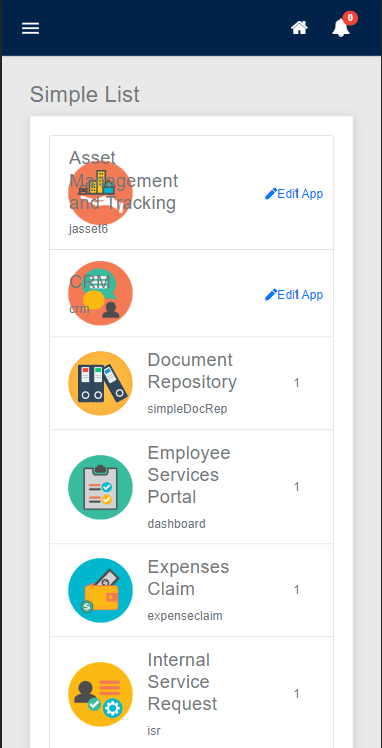
Task: Open the Document Repository binders icon
Action: [x=100, y=383]
